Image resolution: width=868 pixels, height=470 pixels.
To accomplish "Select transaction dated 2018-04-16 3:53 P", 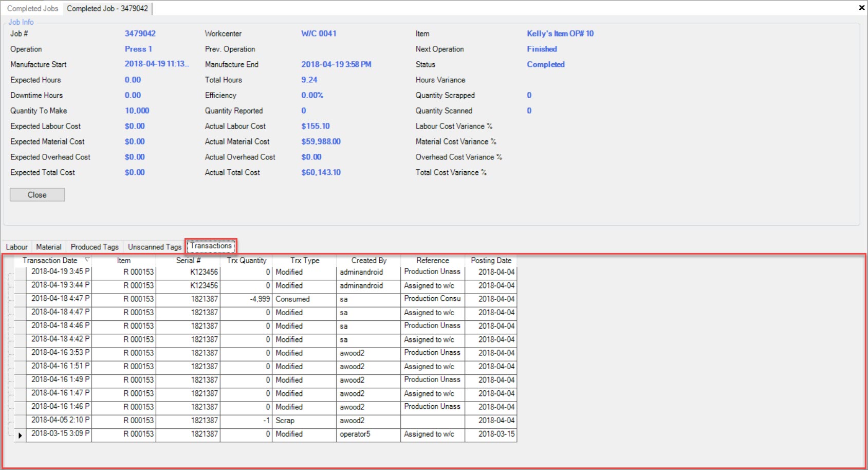I will 59,353.
